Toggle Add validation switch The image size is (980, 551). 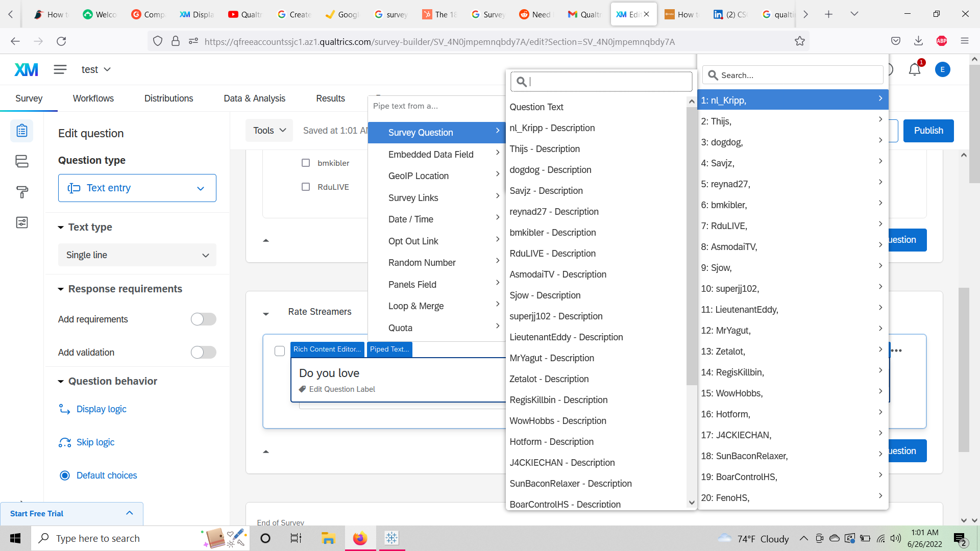(203, 353)
